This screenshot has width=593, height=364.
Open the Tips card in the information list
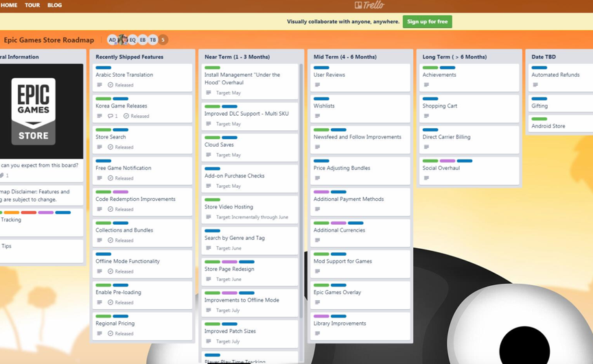click(41, 251)
